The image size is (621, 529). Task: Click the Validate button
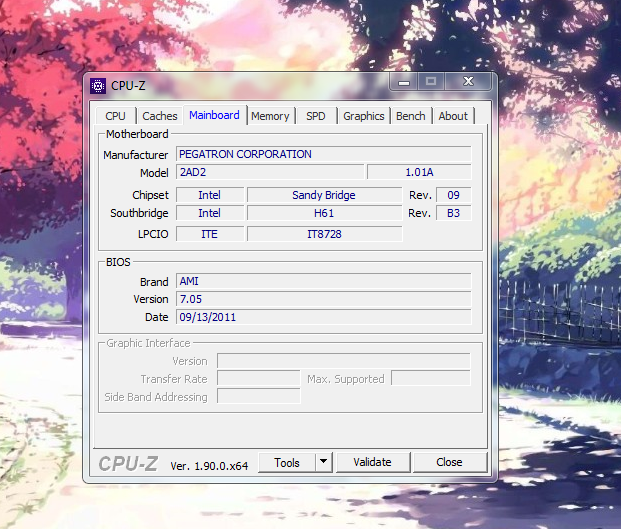tap(372, 462)
